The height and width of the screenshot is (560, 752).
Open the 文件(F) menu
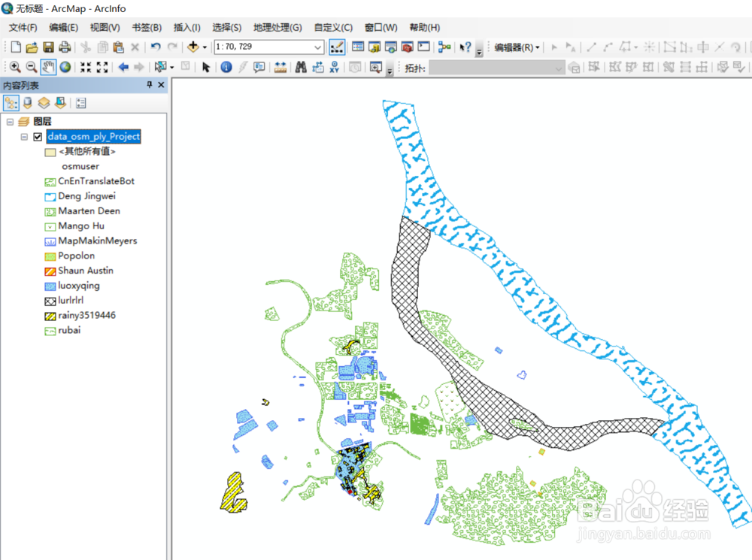22,27
